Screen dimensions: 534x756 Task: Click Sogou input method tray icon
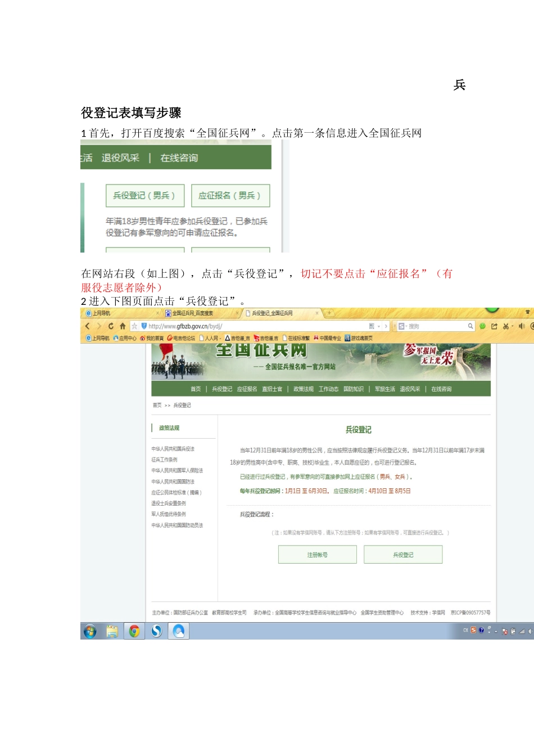coord(473,631)
